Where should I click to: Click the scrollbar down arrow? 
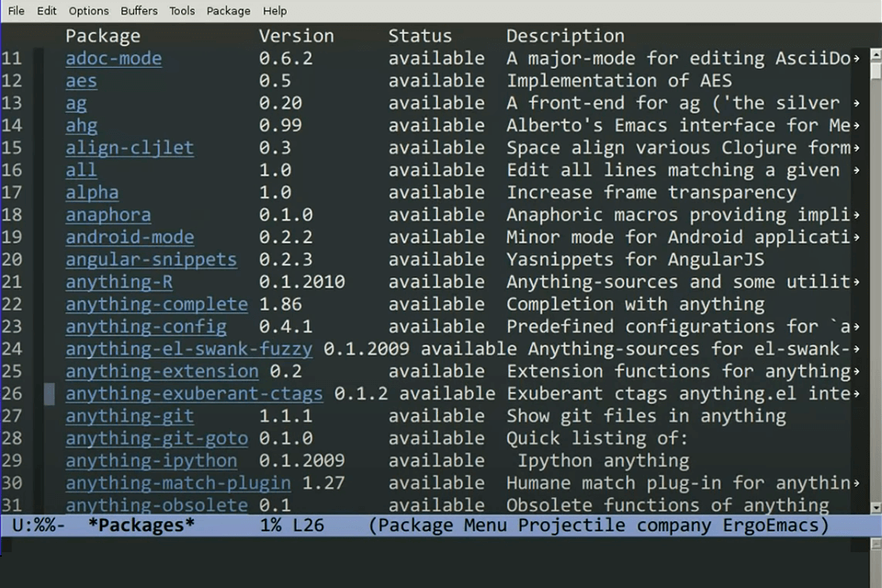click(876, 508)
